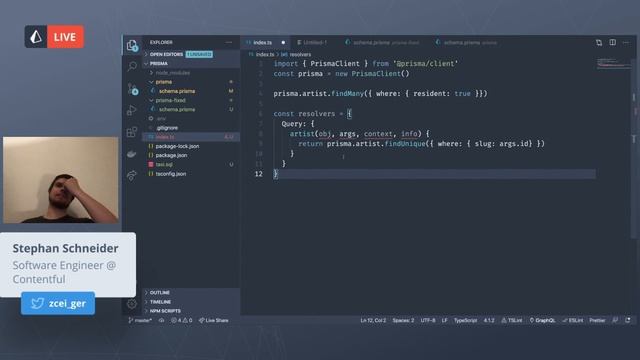Viewport: 640px width, 360px height.
Task: Open the Explorer view in activity bar
Action: pos(132,45)
